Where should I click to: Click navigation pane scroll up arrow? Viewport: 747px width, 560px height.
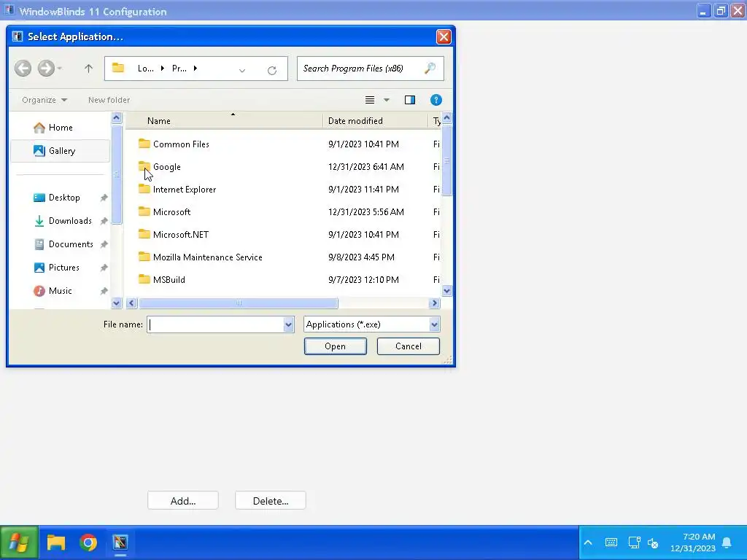coord(116,117)
